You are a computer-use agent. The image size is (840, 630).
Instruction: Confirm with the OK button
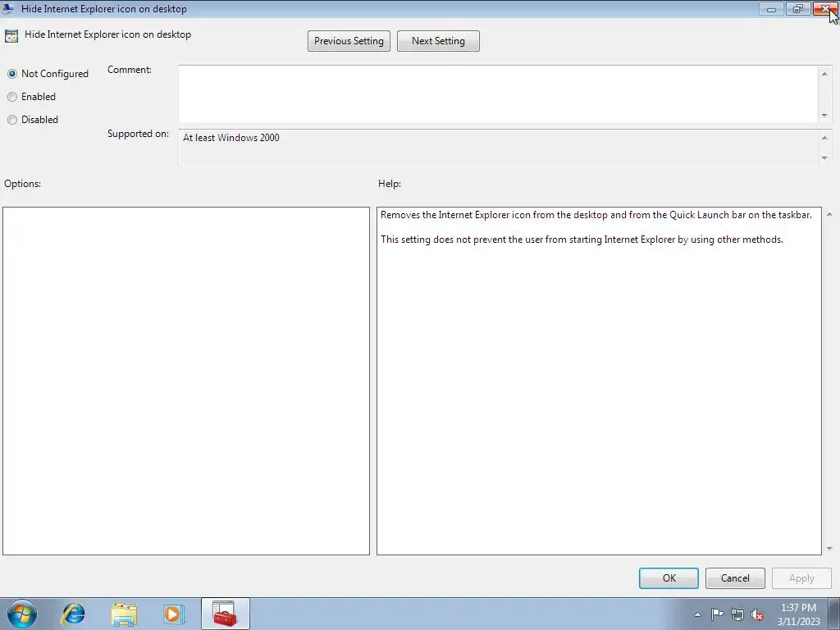(669, 578)
